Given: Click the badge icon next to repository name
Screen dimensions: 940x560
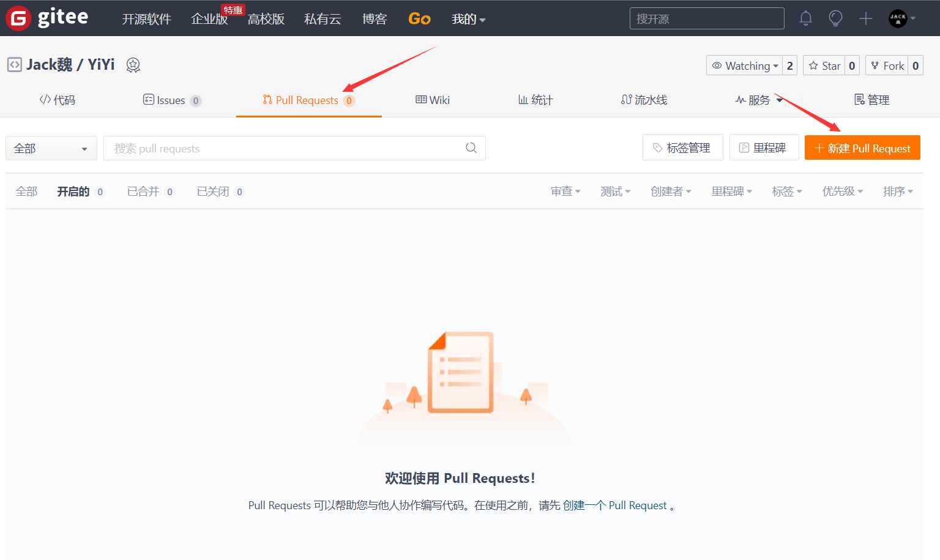Looking at the screenshot, I should click(x=133, y=65).
